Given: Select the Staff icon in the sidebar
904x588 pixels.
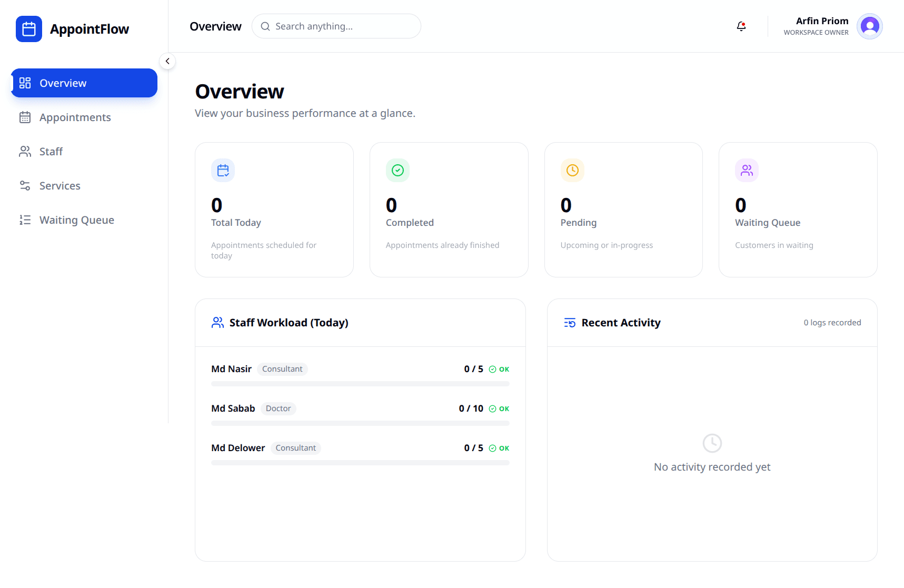Looking at the screenshot, I should coord(25,151).
